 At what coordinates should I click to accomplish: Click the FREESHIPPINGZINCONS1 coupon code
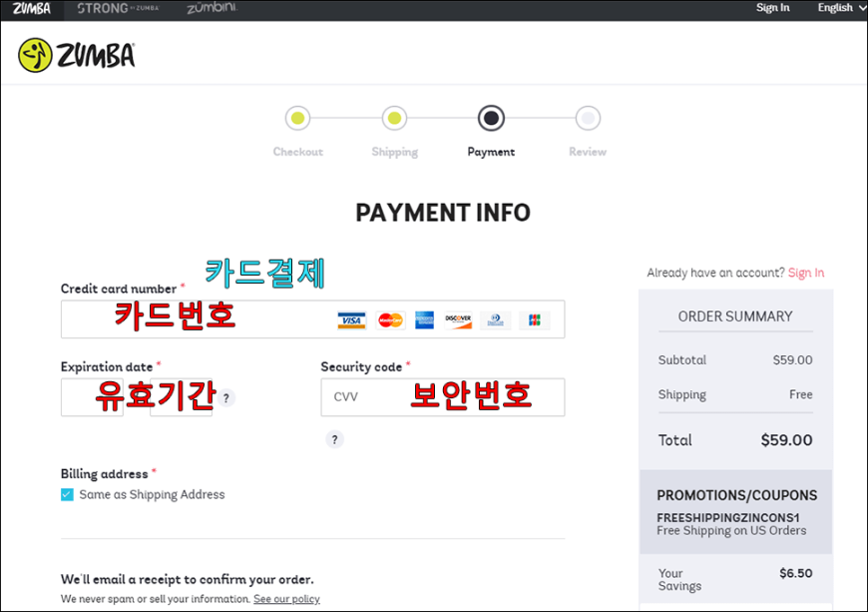728,518
